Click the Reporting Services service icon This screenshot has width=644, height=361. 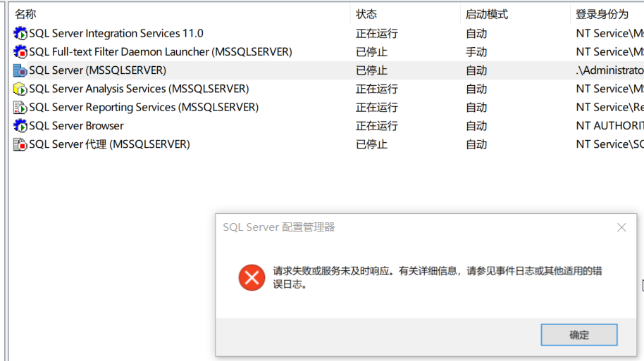tap(20, 108)
